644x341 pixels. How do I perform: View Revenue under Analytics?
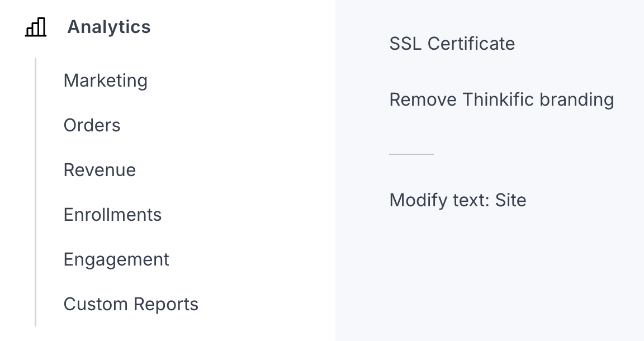[100, 170]
